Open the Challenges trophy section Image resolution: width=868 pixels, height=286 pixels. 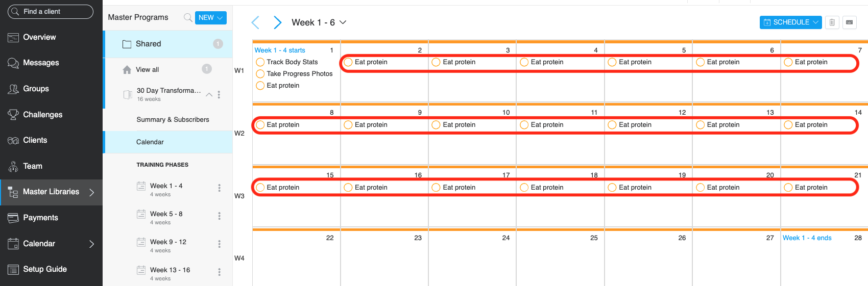(42, 115)
